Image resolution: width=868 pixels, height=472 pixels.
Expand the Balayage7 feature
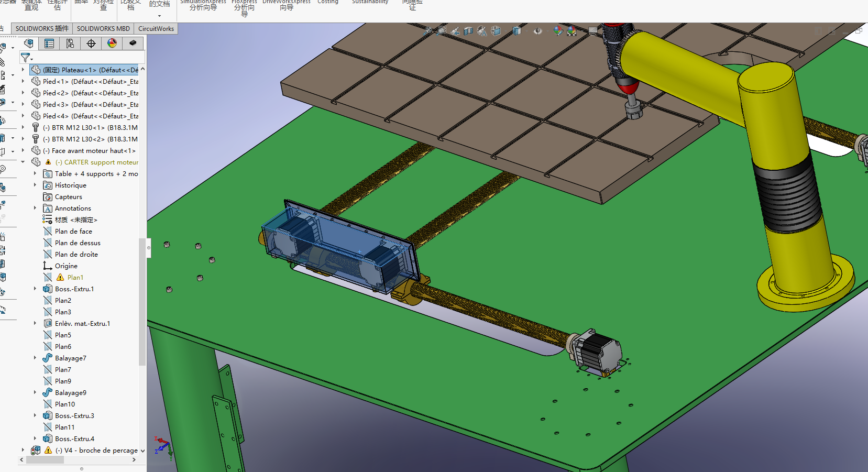35,358
